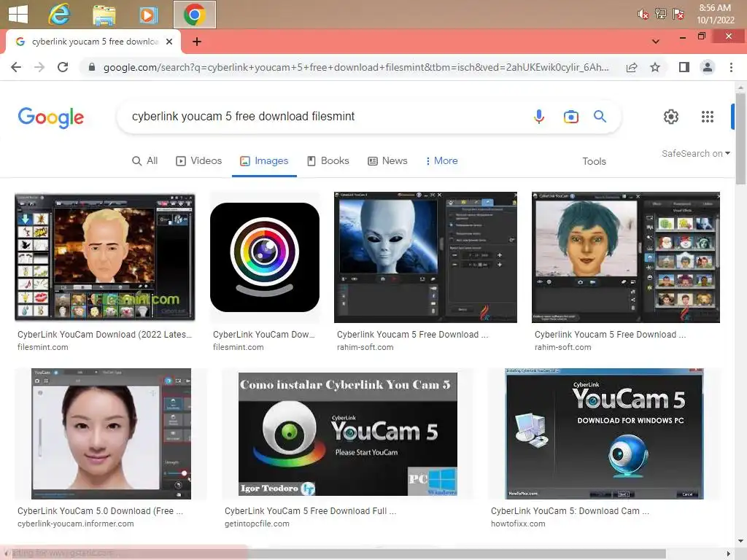Click the Chrome taskbar icon
747x560 pixels.
point(194,15)
